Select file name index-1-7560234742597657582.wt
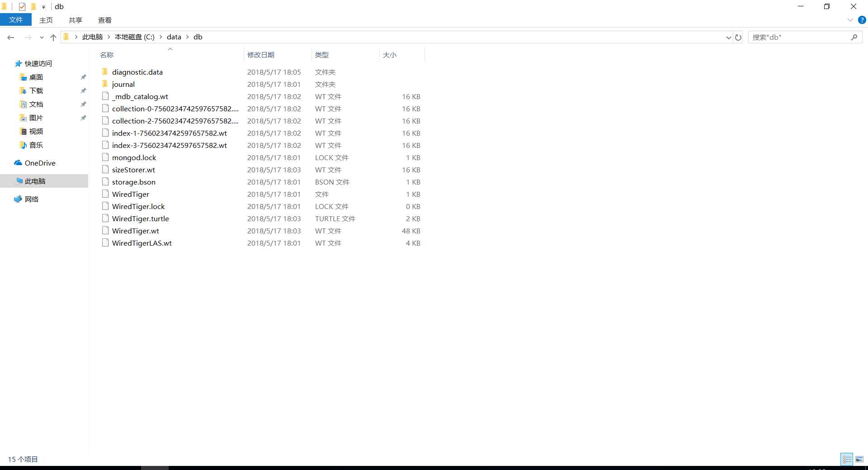The width and height of the screenshot is (868, 470). [170, 133]
